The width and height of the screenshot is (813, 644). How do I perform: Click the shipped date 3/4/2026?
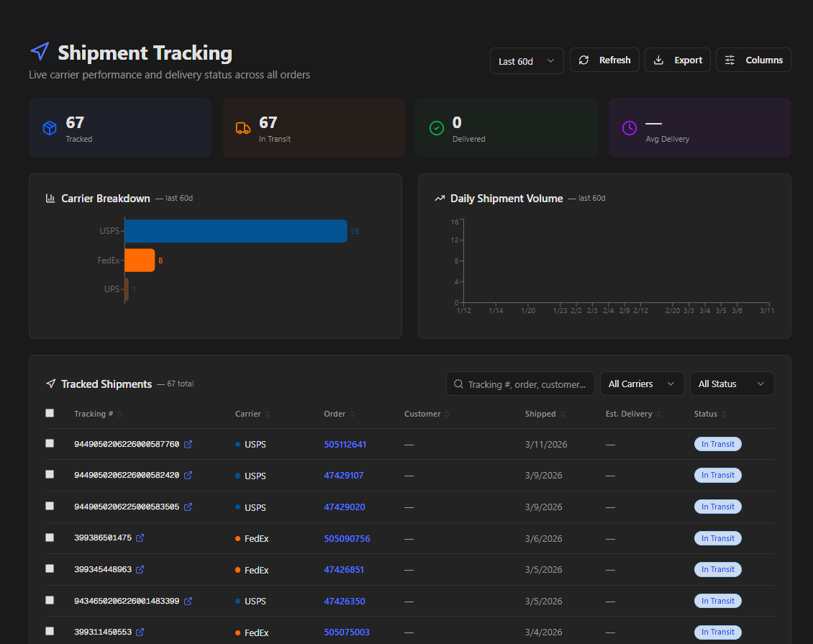tap(543, 632)
